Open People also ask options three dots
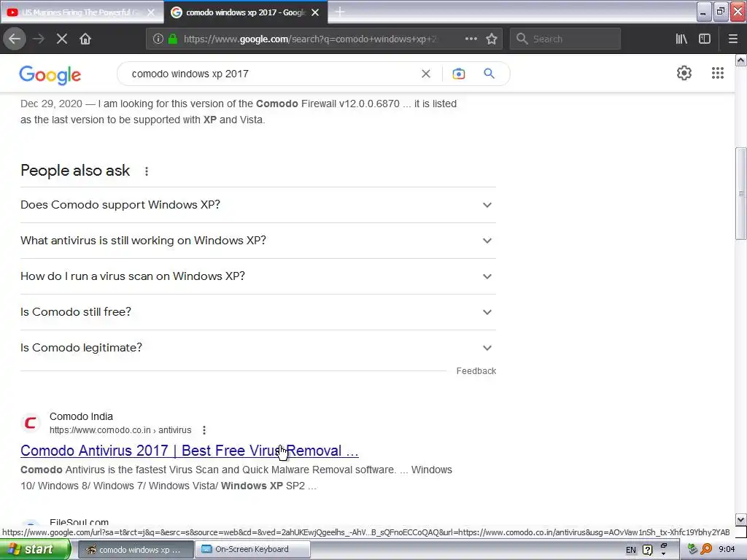This screenshot has height=560, width=747. pyautogui.click(x=147, y=171)
